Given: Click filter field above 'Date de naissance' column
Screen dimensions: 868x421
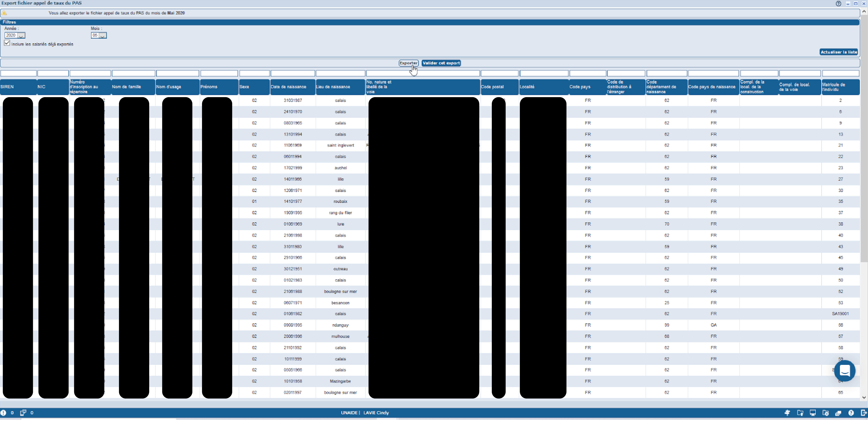Looking at the screenshot, I should point(293,73).
